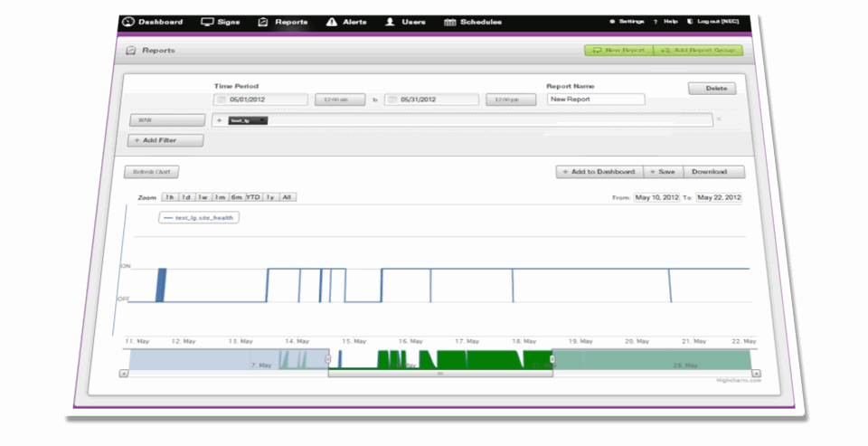868x446 pixels.
Task: Open the Highcharts.com credit link
Action: coord(739,381)
